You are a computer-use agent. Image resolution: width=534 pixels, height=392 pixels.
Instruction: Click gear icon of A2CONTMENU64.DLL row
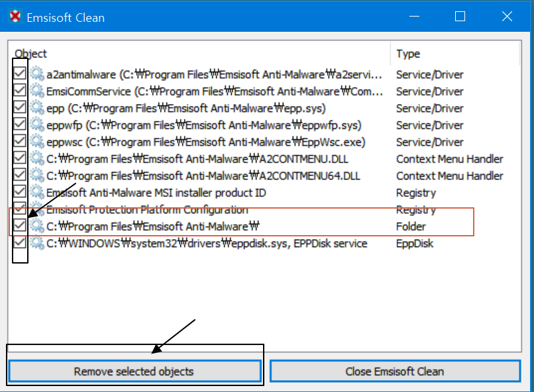pyautogui.click(x=37, y=175)
